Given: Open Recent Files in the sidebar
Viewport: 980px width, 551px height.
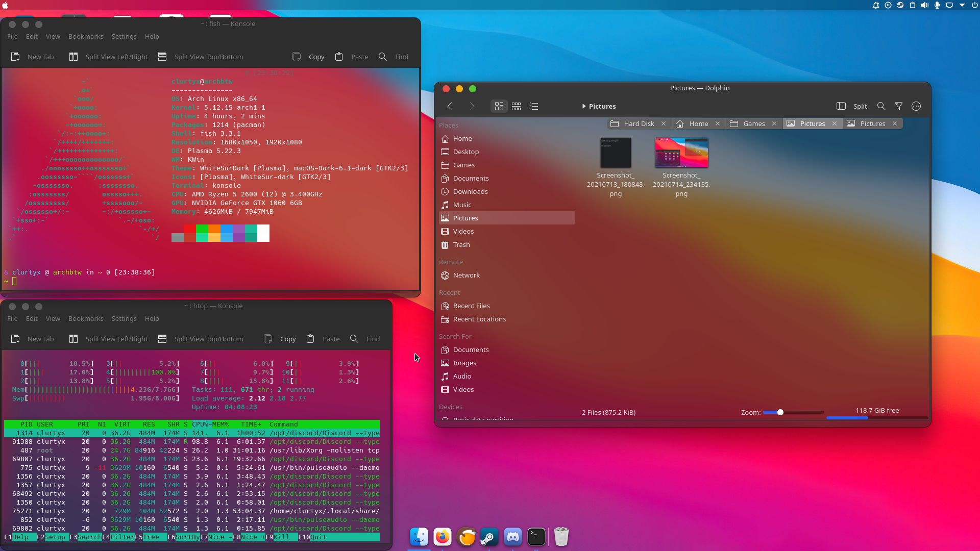Looking at the screenshot, I should click(x=471, y=306).
